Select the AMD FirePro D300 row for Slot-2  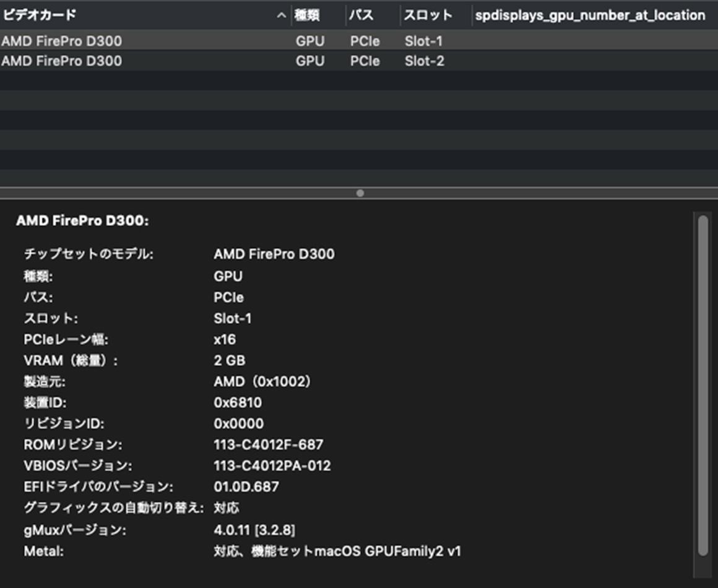[359, 61]
